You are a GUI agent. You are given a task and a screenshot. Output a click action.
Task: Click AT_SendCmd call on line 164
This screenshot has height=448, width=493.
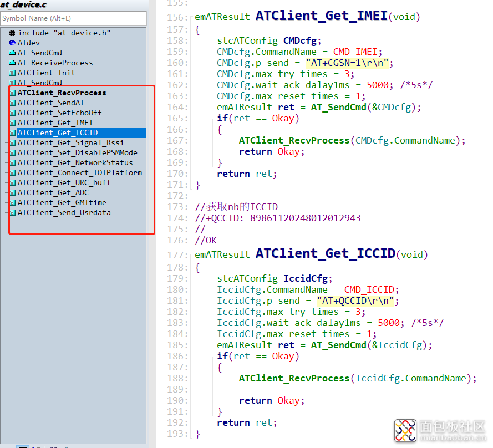pos(339,108)
